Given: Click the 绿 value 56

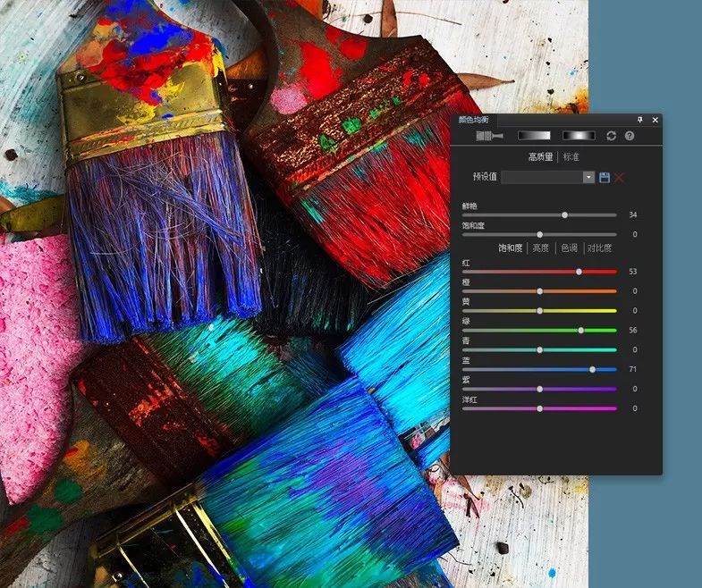Looking at the screenshot, I should [x=632, y=331].
